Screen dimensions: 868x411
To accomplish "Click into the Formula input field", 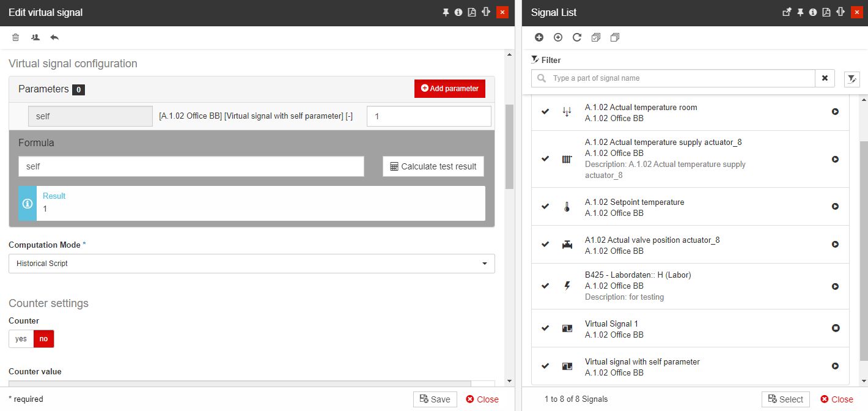I will pyautogui.click(x=191, y=166).
